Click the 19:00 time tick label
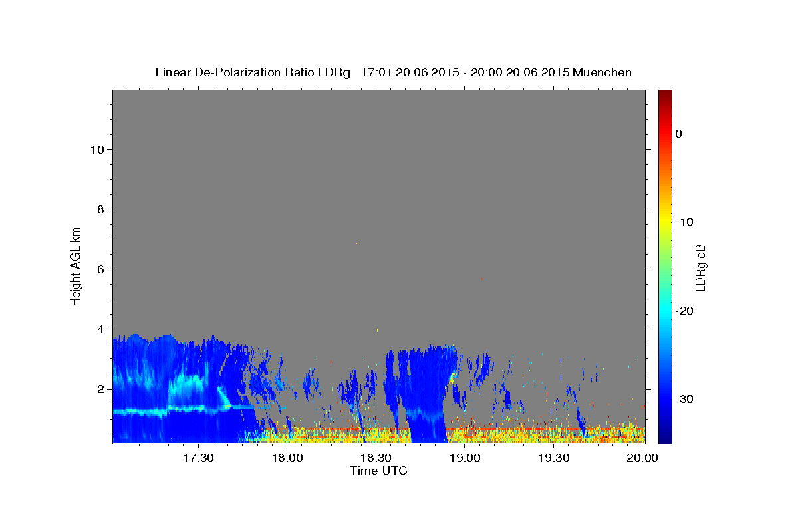Screen dimensions: 798x532 pos(465,458)
